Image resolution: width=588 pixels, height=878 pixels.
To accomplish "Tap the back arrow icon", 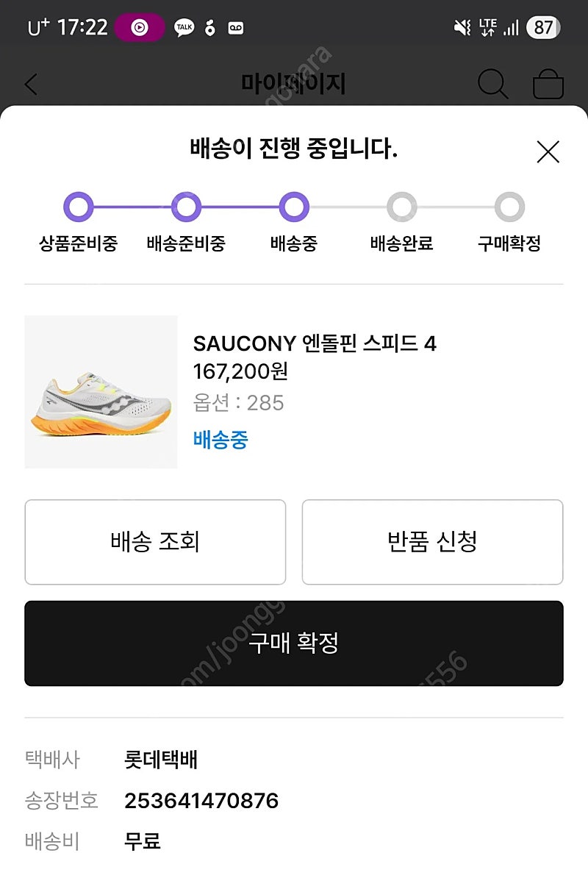I will point(32,85).
